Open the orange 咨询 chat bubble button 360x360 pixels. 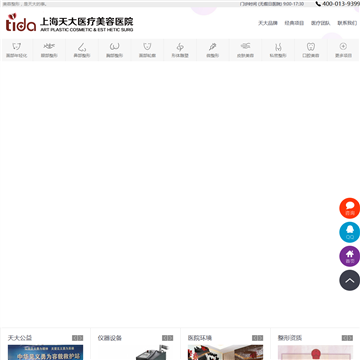tap(350, 208)
